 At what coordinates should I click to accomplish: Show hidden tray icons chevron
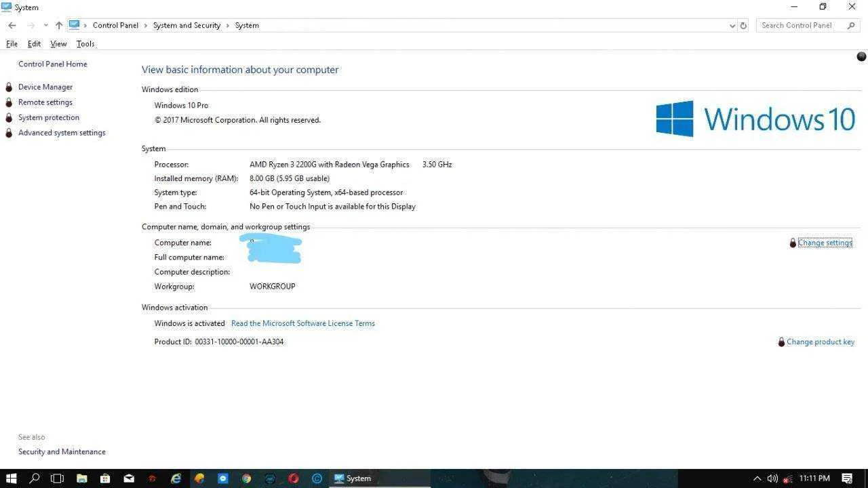[x=757, y=479]
